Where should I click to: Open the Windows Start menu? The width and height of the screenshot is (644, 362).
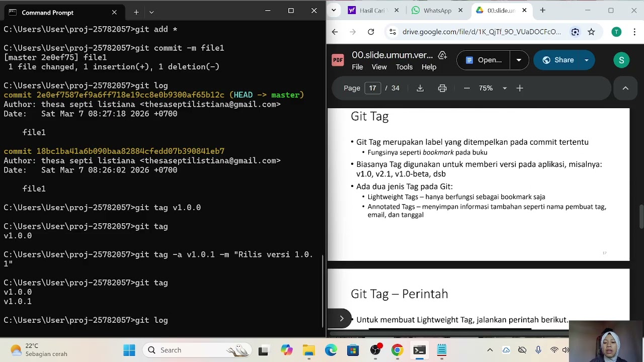129,350
